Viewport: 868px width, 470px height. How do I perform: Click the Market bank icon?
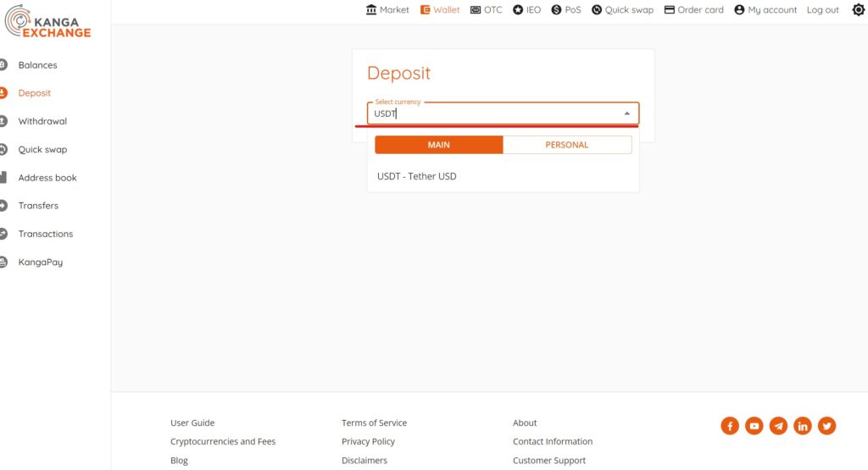[371, 10]
